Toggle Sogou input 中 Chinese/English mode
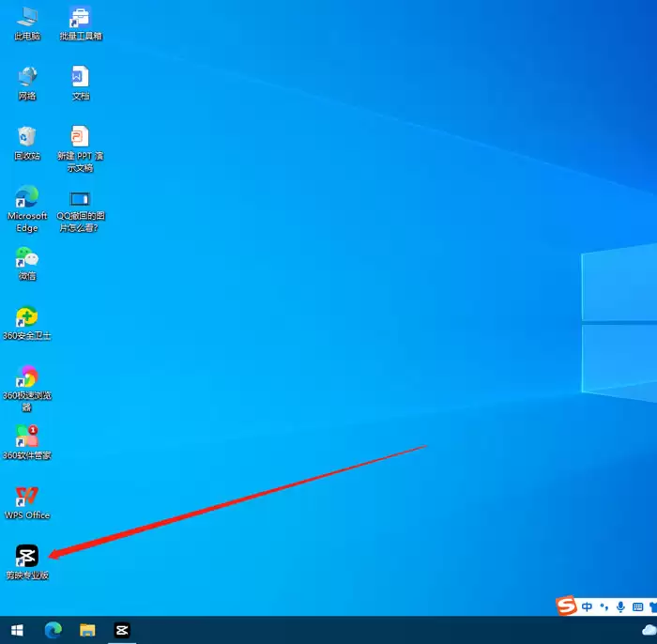Viewport: 657px width, 644px height. [587, 607]
